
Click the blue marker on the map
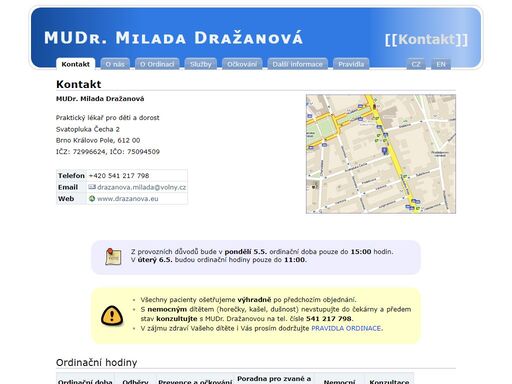(x=385, y=151)
